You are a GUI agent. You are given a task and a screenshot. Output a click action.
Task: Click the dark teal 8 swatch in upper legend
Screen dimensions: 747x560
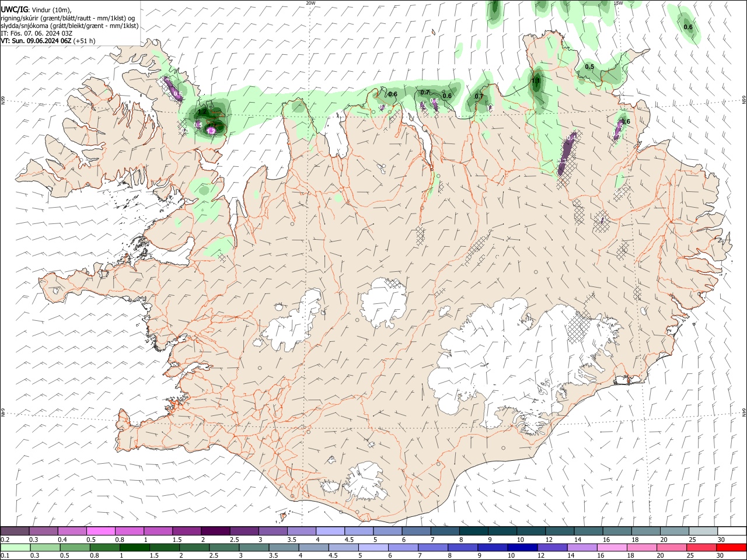tap(473, 531)
